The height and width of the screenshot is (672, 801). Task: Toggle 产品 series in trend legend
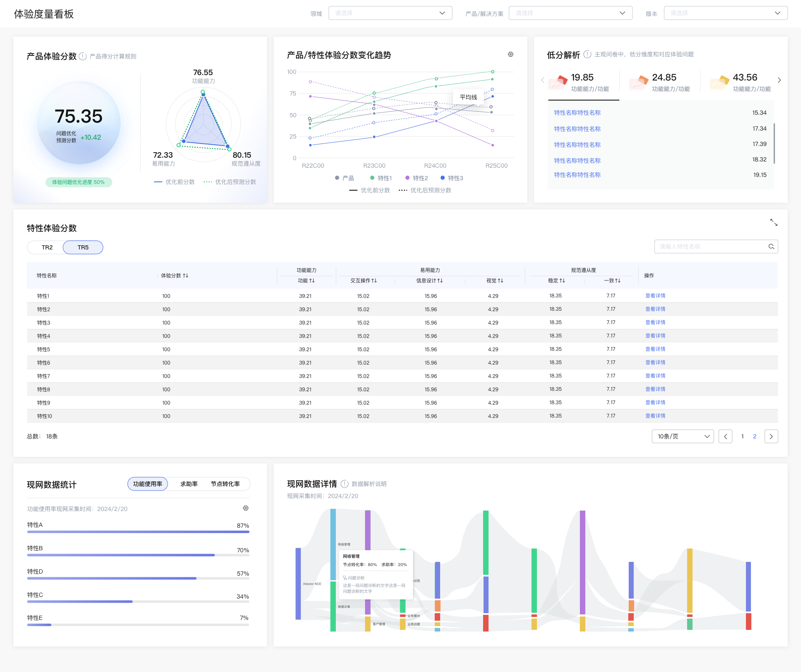tap(344, 178)
